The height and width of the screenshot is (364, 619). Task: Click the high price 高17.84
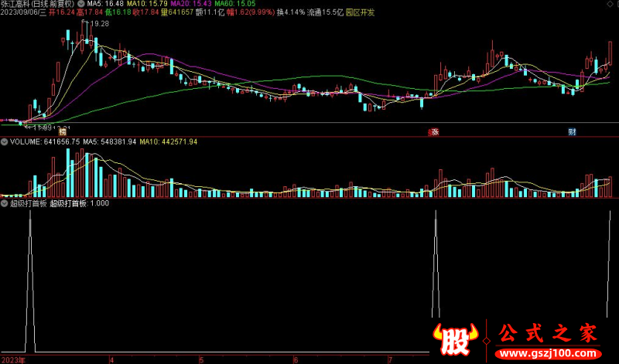click(x=90, y=12)
